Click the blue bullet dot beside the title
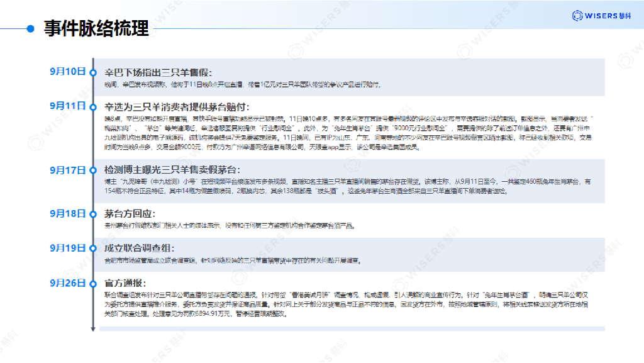Viewport: 644px width, 363px height. click(x=30, y=29)
